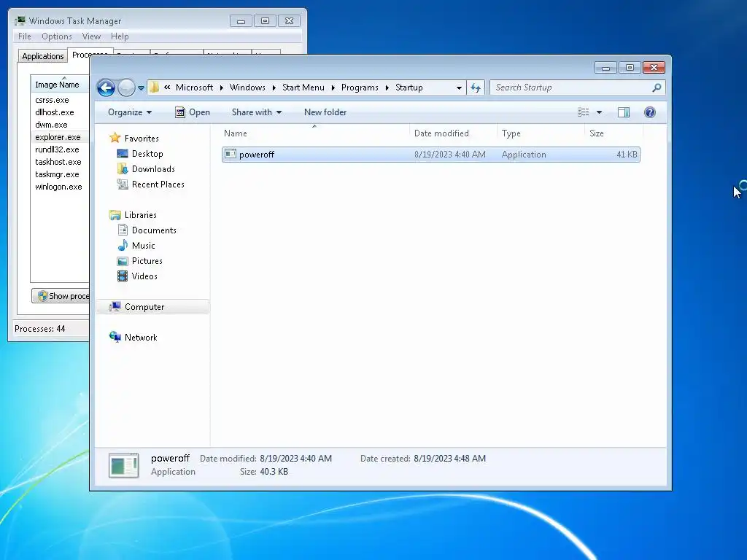This screenshot has height=560, width=747.
Task: Select the poweroff file icon
Action: 231,154
